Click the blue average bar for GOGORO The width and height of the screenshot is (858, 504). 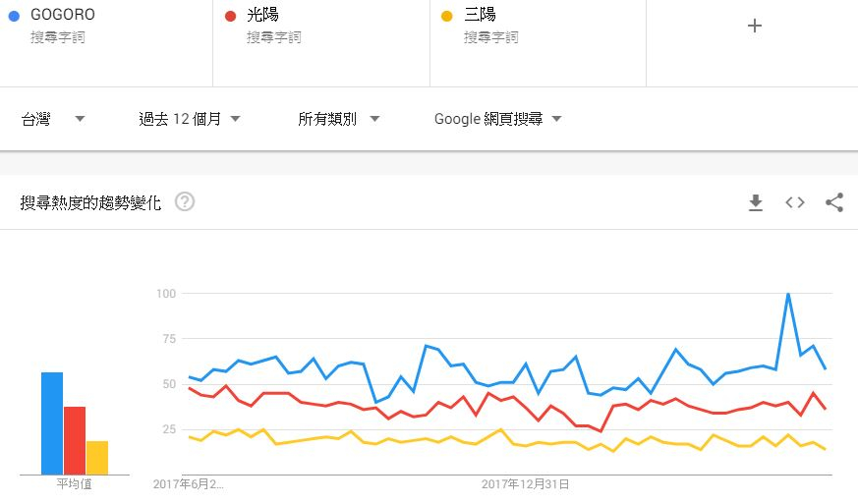pos(52,422)
